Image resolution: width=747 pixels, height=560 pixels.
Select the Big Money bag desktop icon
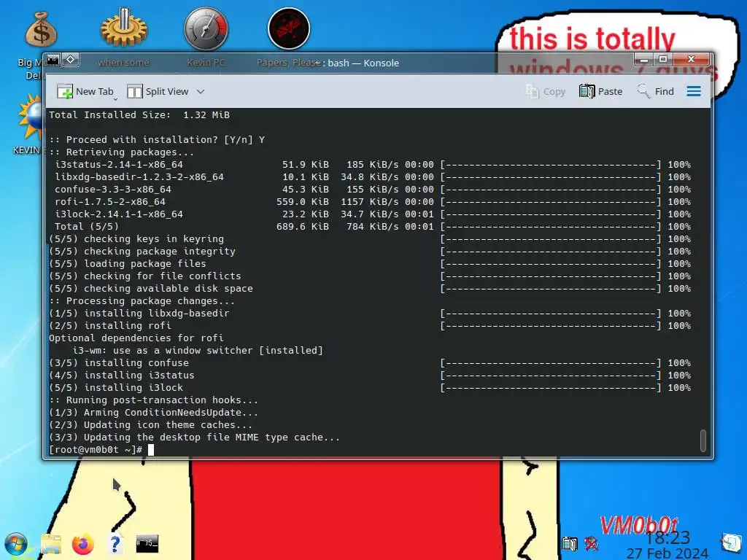(41, 29)
